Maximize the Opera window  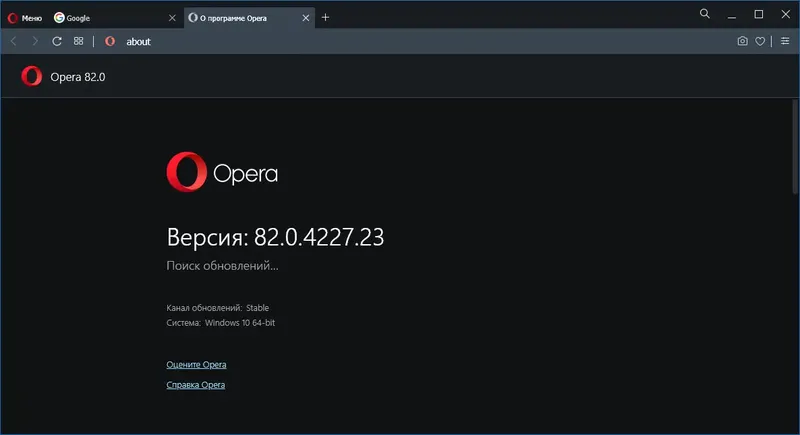pyautogui.click(x=759, y=14)
